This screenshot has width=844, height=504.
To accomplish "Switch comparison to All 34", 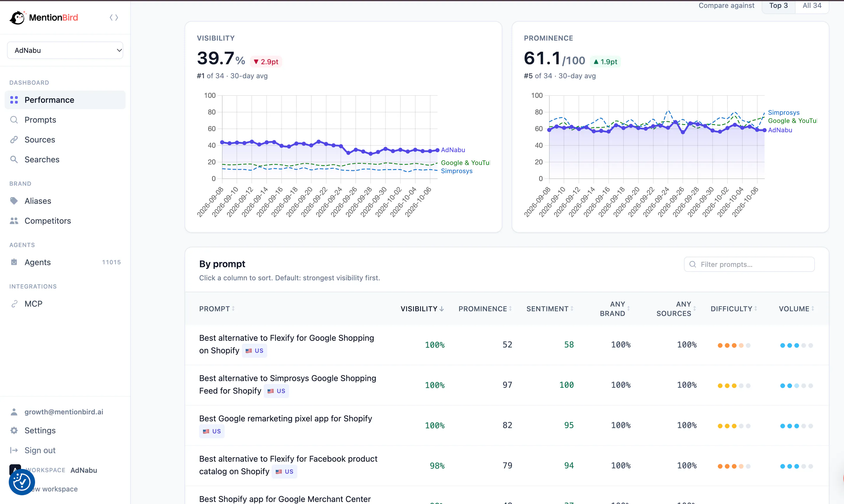I will point(812,6).
